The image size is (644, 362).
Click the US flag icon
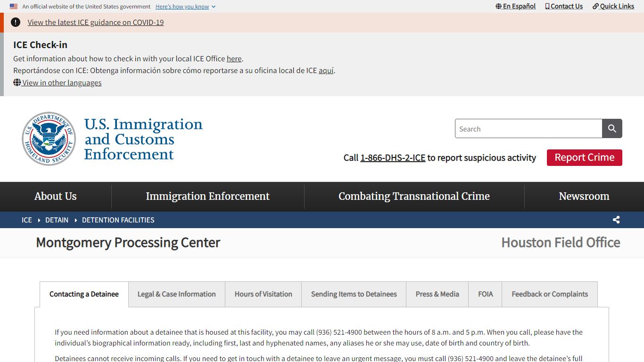click(x=14, y=7)
